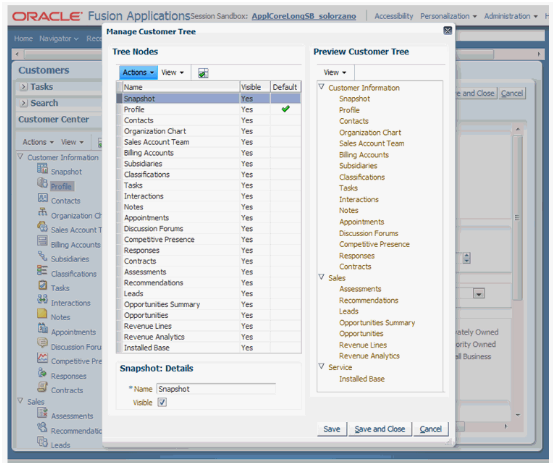The image size is (555, 465).
Task: Select the Installed Base row in Tree Nodes
Action: [x=209, y=348]
